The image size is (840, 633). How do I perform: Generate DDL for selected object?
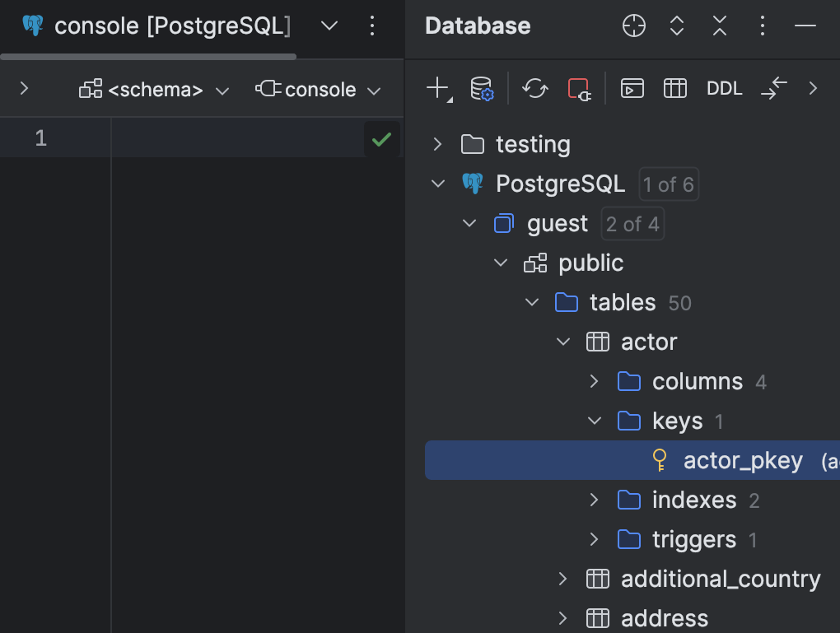724,88
